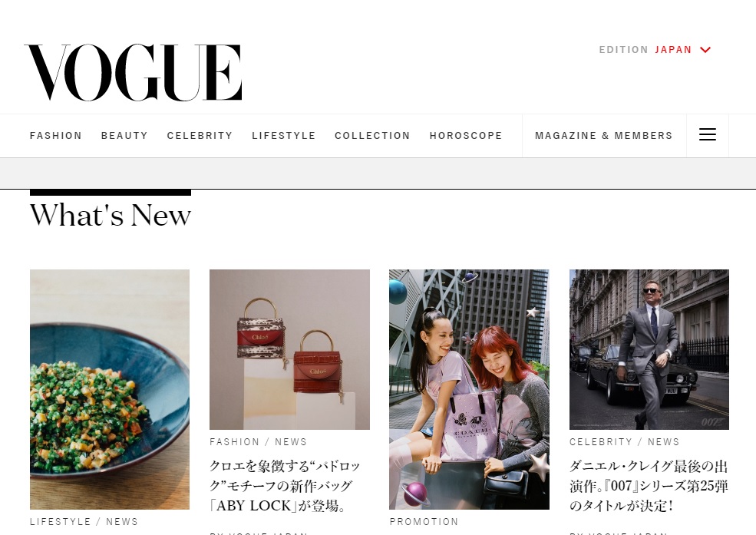This screenshot has width=756, height=535.
Task: Open the salad bowl article thumbnail
Action: click(110, 389)
